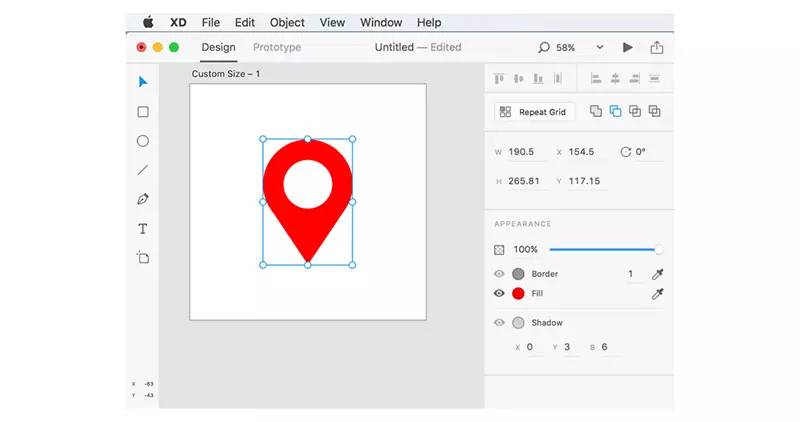This screenshot has height=422, width=800.
Task: Toggle Shadow visibility eye icon
Action: coord(499,323)
